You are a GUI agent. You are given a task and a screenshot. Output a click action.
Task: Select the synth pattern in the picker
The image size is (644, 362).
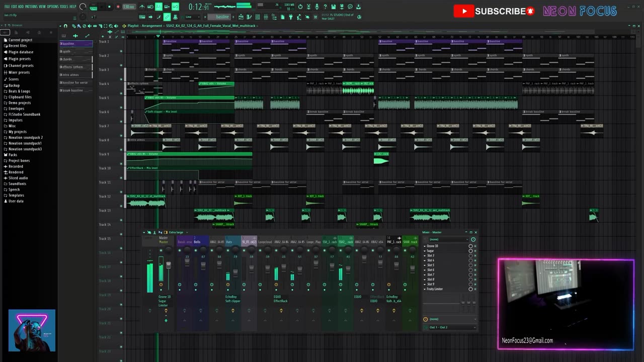point(75,51)
